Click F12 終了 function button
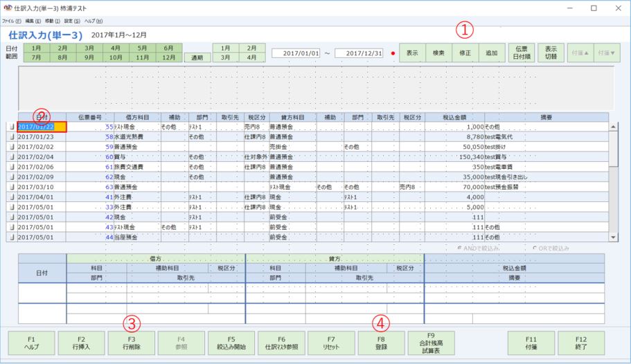 point(581,343)
